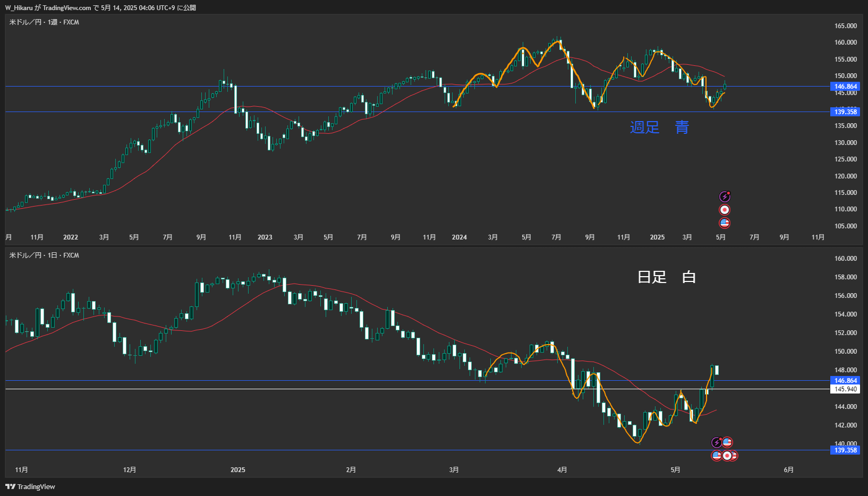Select the blue 週足 青 text annotation
The height and width of the screenshot is (496, 868).
659,127
